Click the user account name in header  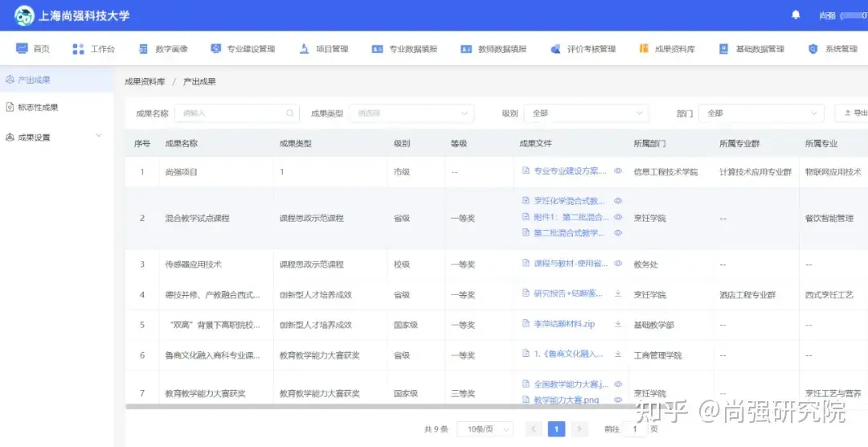pos(843,15)
